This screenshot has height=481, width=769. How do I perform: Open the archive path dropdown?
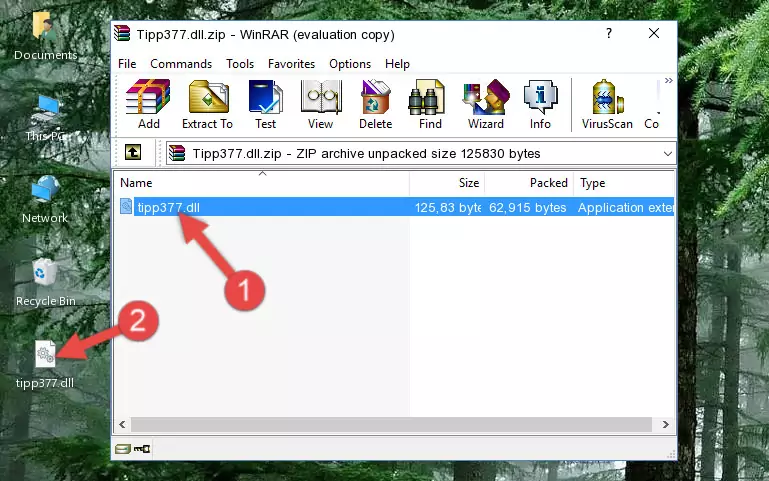[667, 154]
